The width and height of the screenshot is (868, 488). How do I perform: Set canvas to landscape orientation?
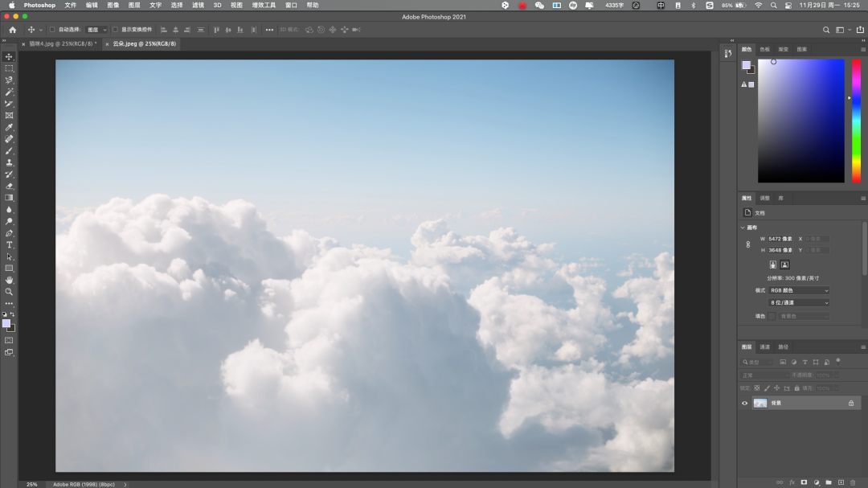(x=784, y=265)
